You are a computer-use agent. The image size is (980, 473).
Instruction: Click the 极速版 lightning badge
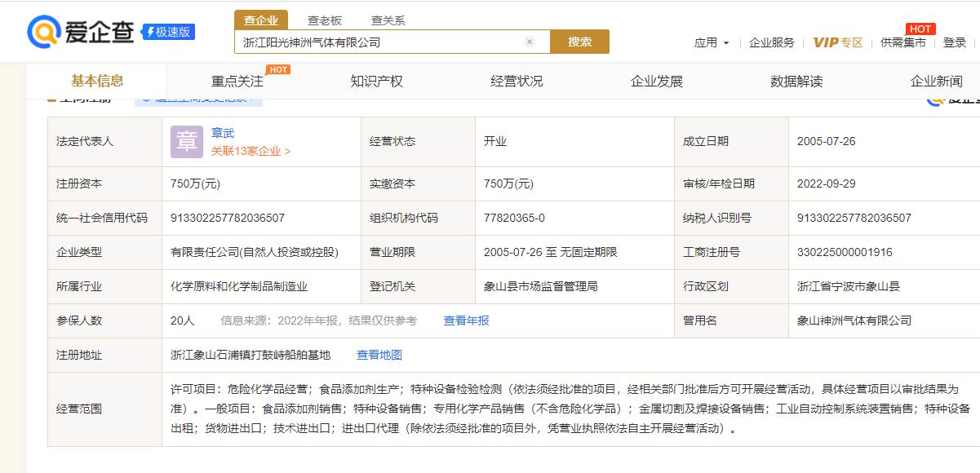pos(169,32)
